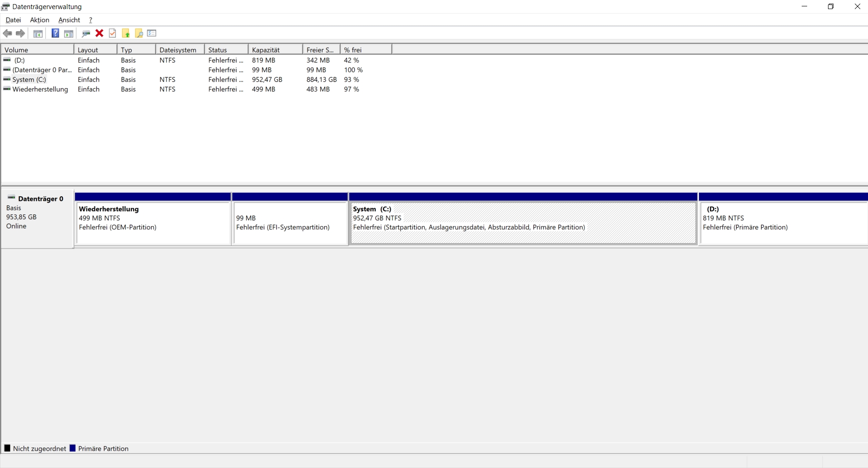Click the Datenträger 0 disk label panel

tap(37, 219)
